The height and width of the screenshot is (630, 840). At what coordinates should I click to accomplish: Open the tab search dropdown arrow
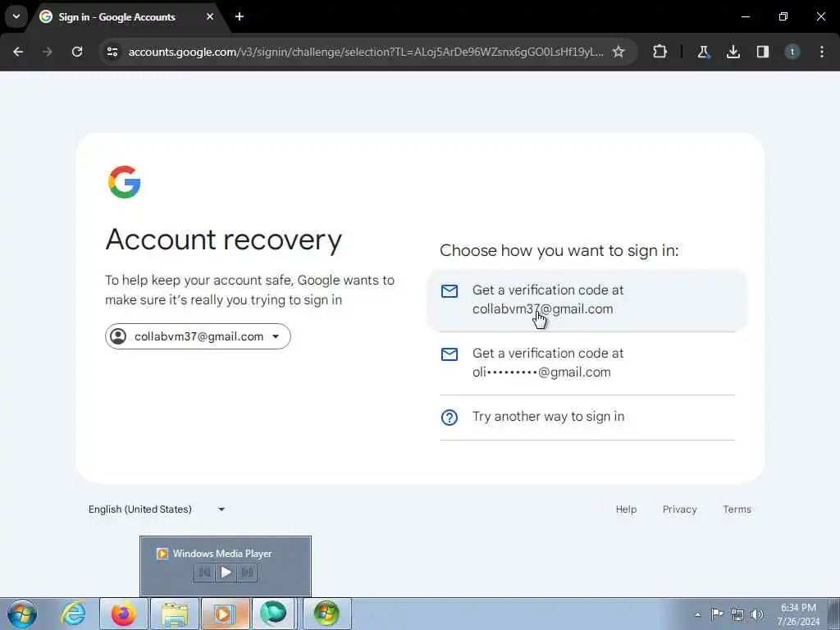click(x=16, y=16)
